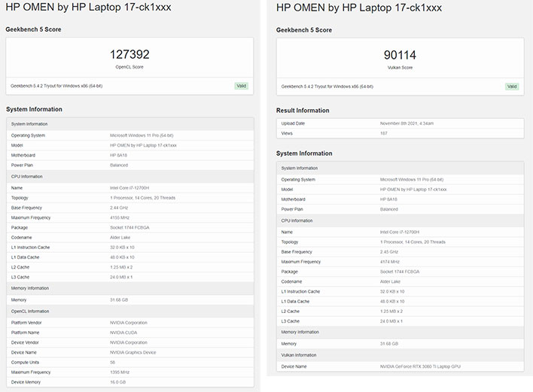Click the 4155 MHz maximum frequency value
Viewport: 533px width, 392px height.
pos(121,217)
